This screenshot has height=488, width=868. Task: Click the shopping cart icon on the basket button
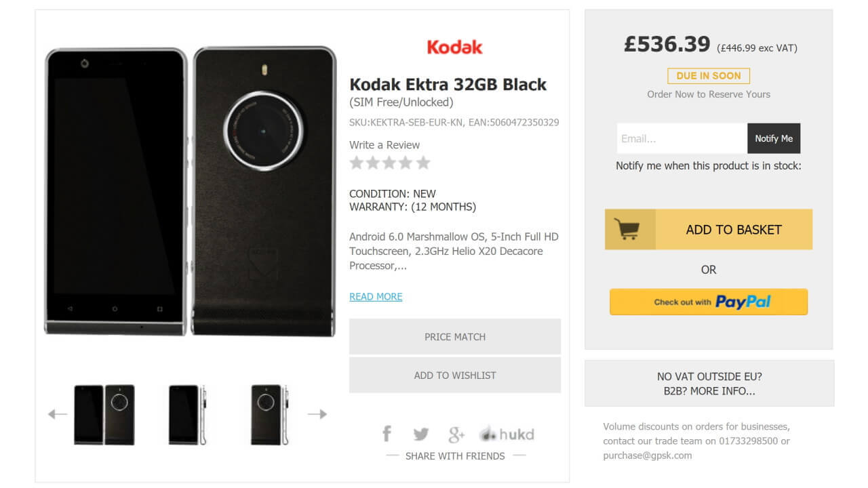point(629,229)
